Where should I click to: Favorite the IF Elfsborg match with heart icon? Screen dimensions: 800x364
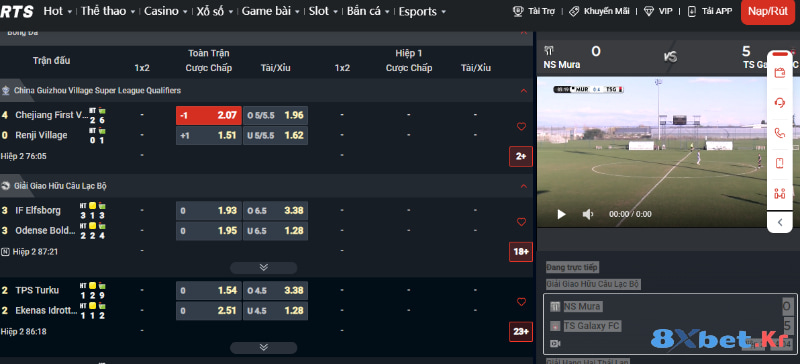521,222
